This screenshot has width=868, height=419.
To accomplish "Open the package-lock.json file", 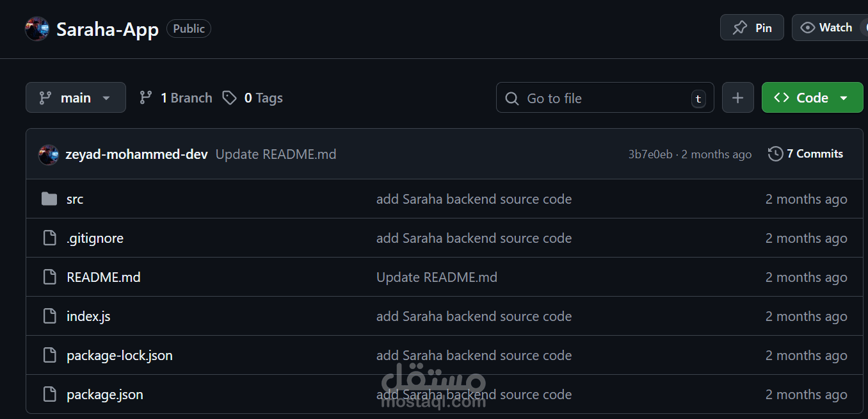I will [120, 356].
